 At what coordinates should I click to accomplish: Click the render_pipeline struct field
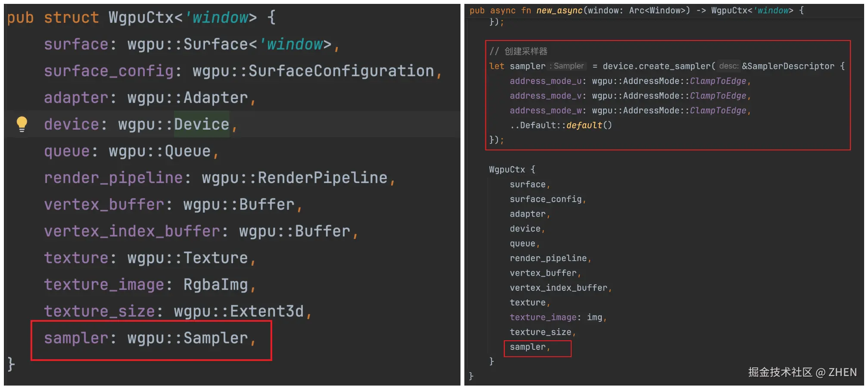point(113,178)
